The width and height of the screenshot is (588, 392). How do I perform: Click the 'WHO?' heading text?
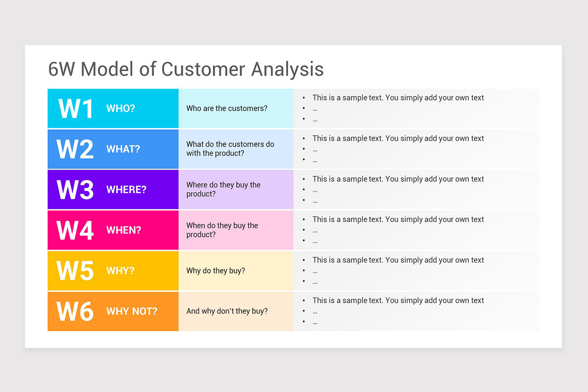[x=121, y=109]
